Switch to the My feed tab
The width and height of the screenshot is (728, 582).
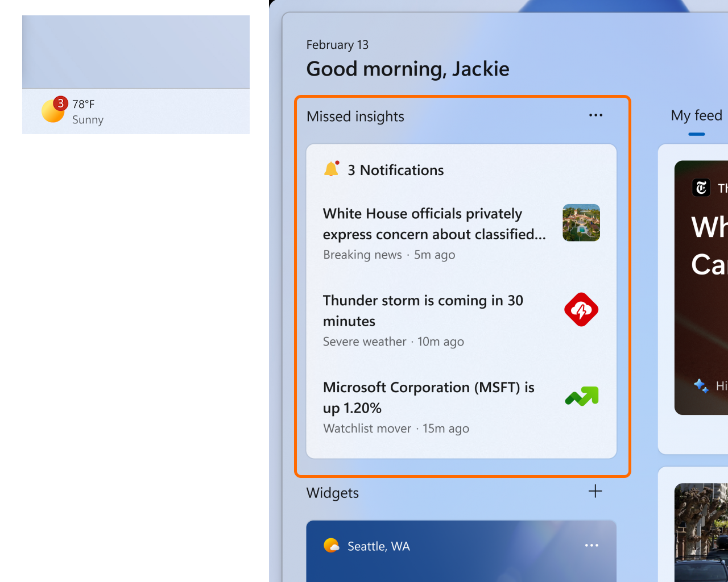[x=696, y=116]
